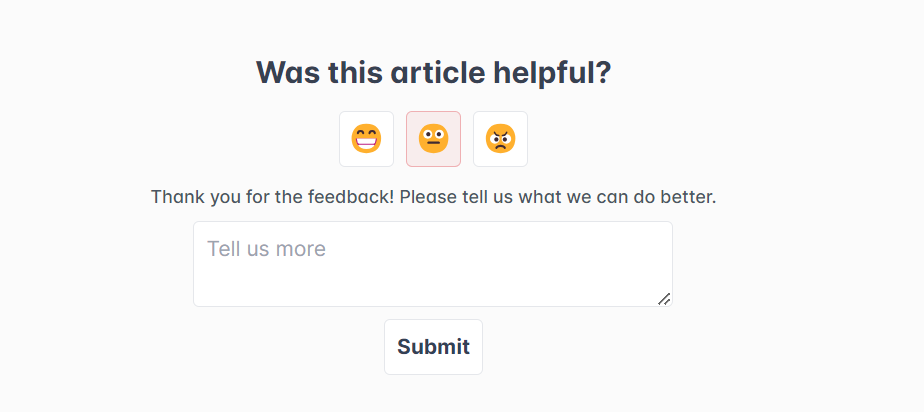This screenshot has width=924, height=412.
Task: Tap the leftmost emoji rating button
Action: pos(366,139)
